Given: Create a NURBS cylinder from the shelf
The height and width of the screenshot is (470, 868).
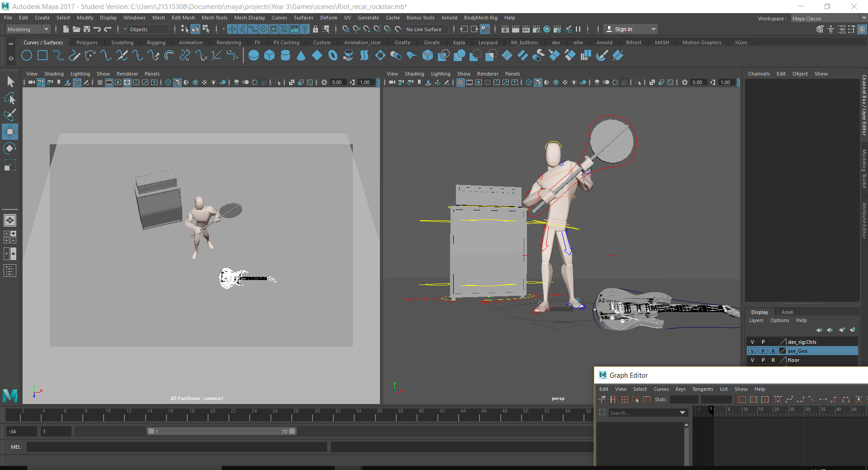Looking at the screenshot, I should click(x=285, y=56).
